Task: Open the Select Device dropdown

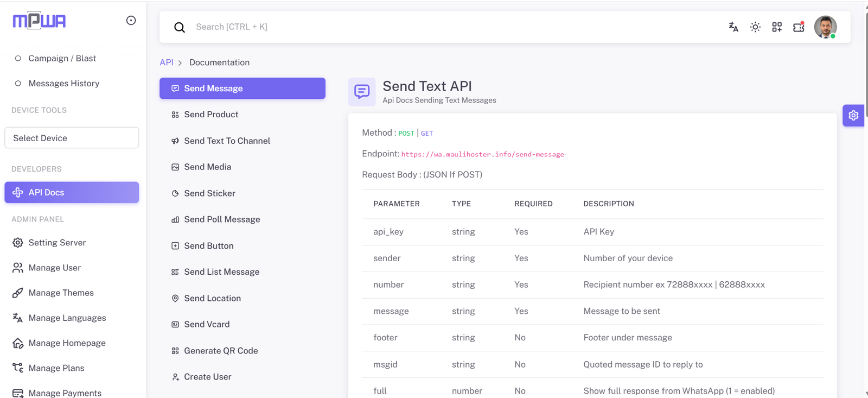Action: point(72,138)
